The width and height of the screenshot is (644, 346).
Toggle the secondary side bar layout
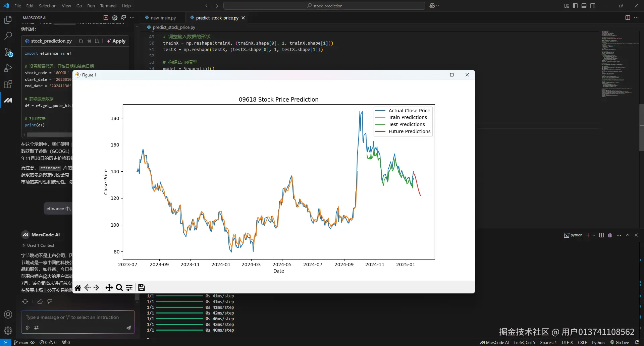pos(593,6)
